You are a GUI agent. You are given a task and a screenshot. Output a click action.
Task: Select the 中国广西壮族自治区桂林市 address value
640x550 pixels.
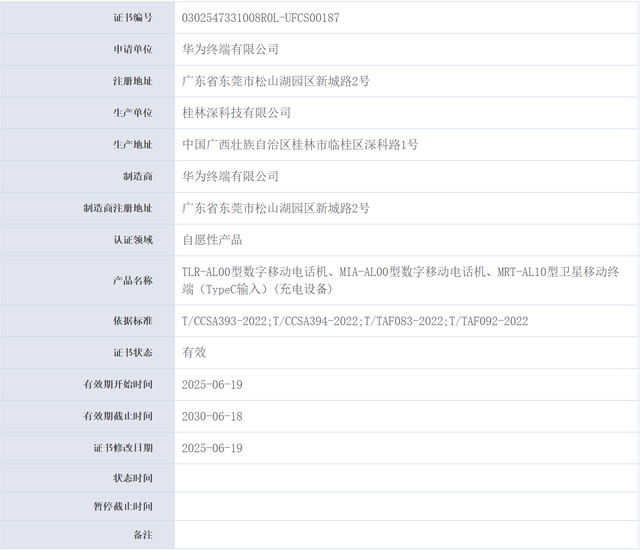[x=300, y=145]
